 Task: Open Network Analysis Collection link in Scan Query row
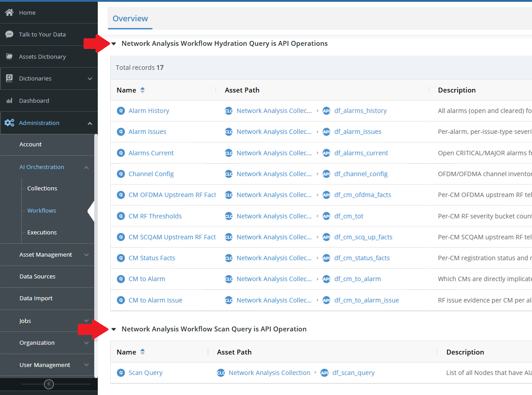click(269, 373)
